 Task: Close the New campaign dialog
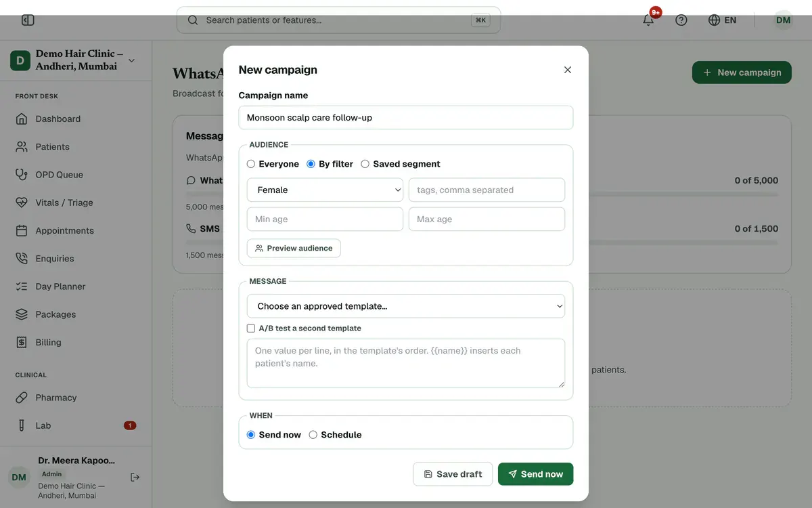568,70
